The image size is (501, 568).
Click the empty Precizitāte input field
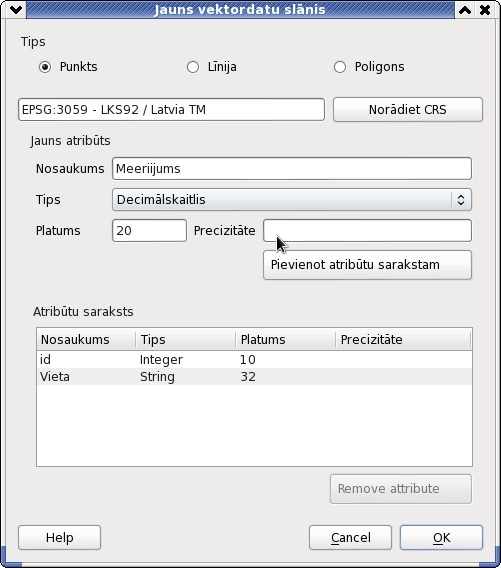click(x=367, y=230)
